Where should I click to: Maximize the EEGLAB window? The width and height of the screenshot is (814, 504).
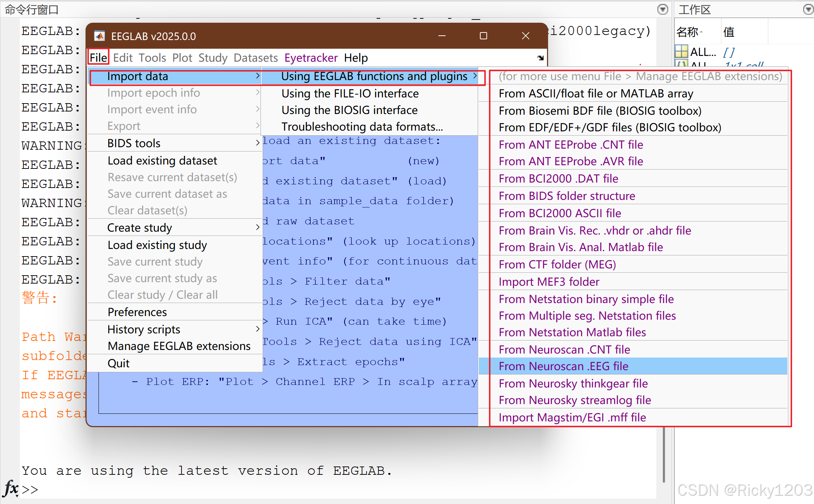[483, 36]
